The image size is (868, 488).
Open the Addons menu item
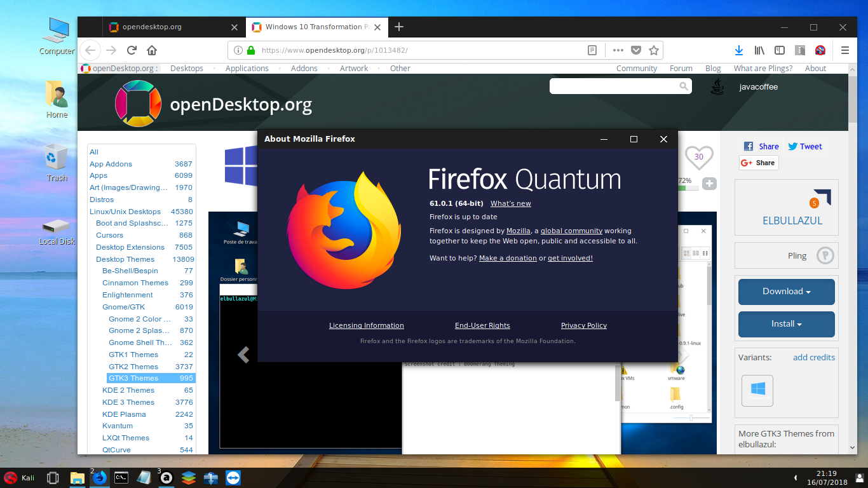[x=304, y=69]
